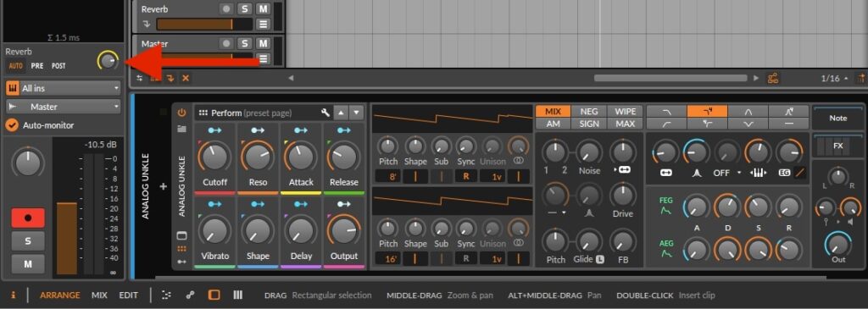This screenshot has width=868, height=309.
Task: Click the orange slope icon beside EG
Action: [x=800, y=173]
